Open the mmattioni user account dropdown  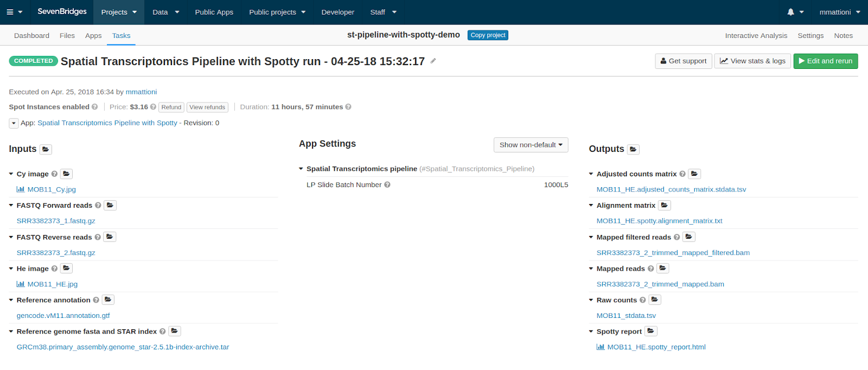pyautogui.click(x=840, y=12)
